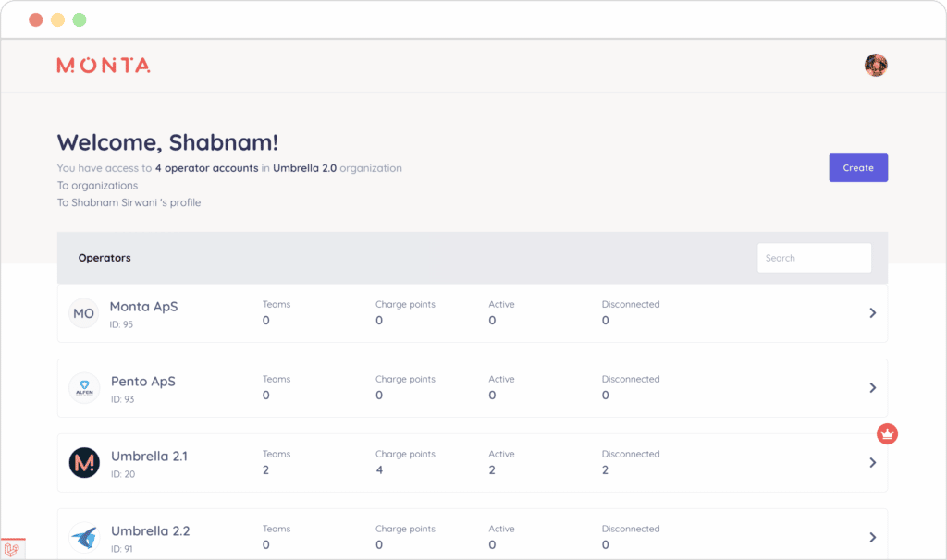The width and height of the screenshot is (947, 560).
Task: Open Pento ApS row chevron
Action: [873, 387]
